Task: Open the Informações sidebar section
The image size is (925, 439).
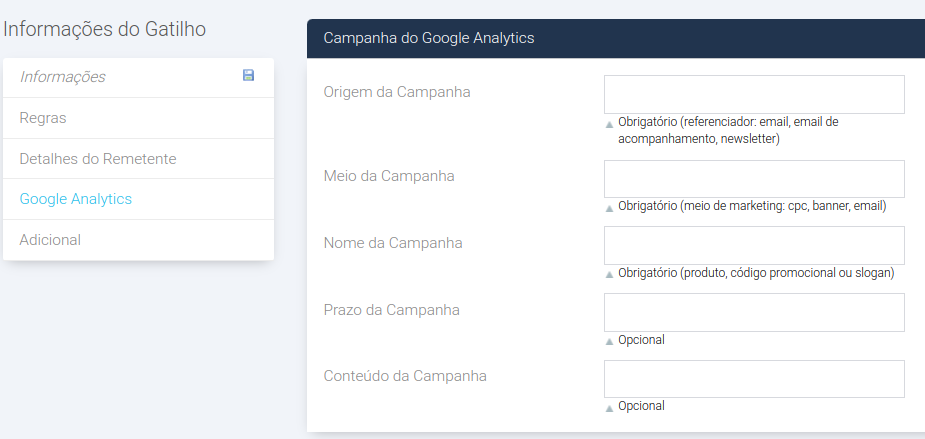Action: coord(62,77)
